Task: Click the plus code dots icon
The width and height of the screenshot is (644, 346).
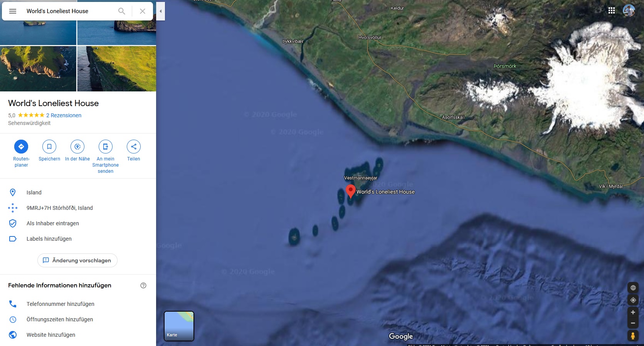Action: coord(13,208)
